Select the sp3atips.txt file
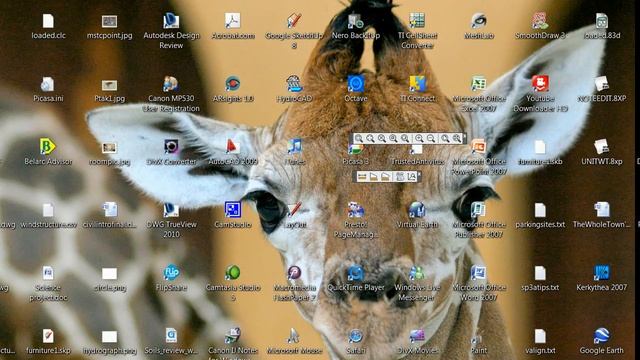Image resolution: width=640 pixels, height=360 pixels. 540,273
